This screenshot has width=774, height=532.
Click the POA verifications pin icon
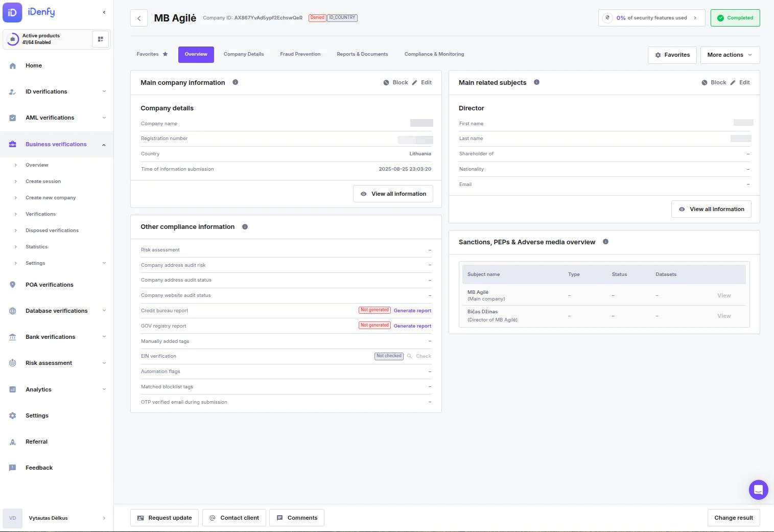pyautogui.click(x=13, y=285)
